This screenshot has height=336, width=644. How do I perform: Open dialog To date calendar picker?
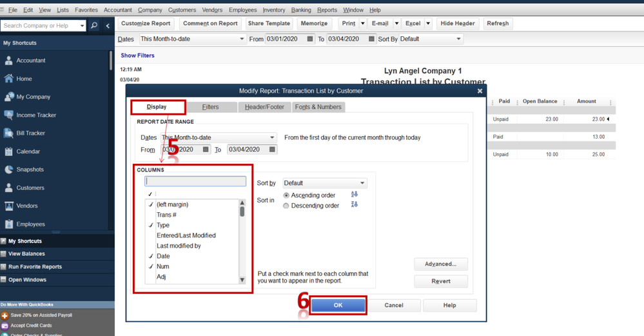tap(272, 150)
